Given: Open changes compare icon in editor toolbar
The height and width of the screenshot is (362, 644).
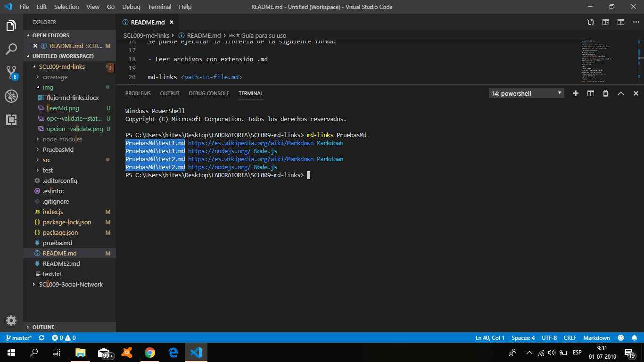Looking at the screenshot, I should (591, 22).
